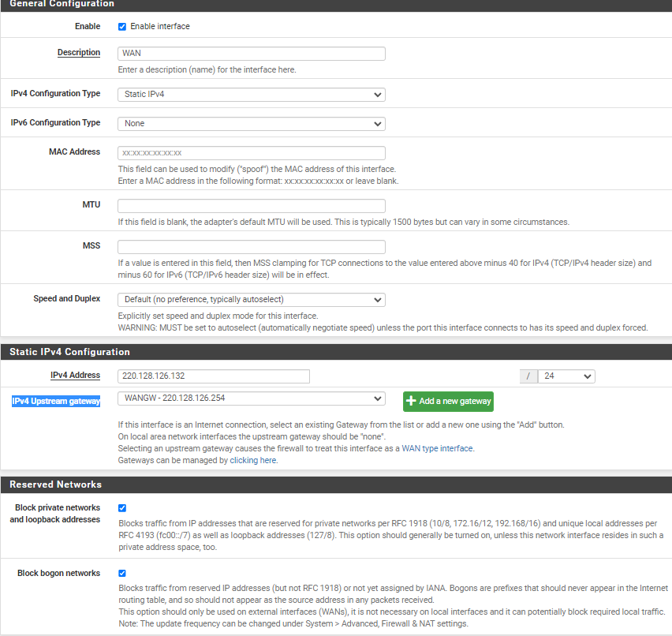Click the Description text field containing WAN
The height and width of the screenshot is (636, 672).
click(251, 54)
